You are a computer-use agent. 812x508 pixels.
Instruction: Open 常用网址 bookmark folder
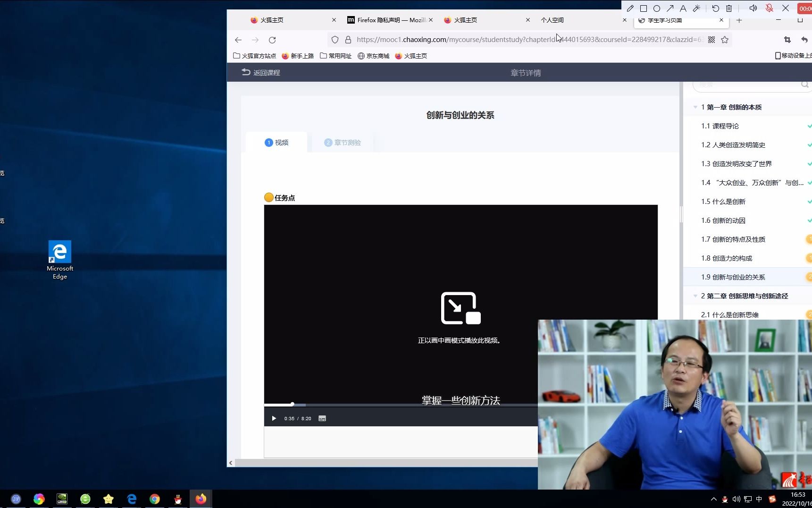pyautogui.click(x=336, y=56)
